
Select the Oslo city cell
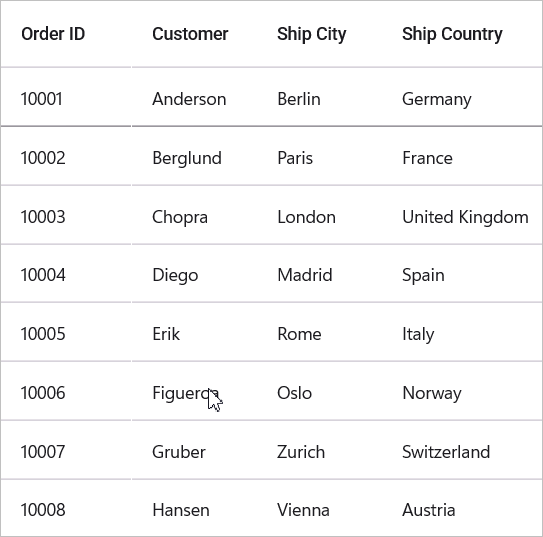(319, 391)
